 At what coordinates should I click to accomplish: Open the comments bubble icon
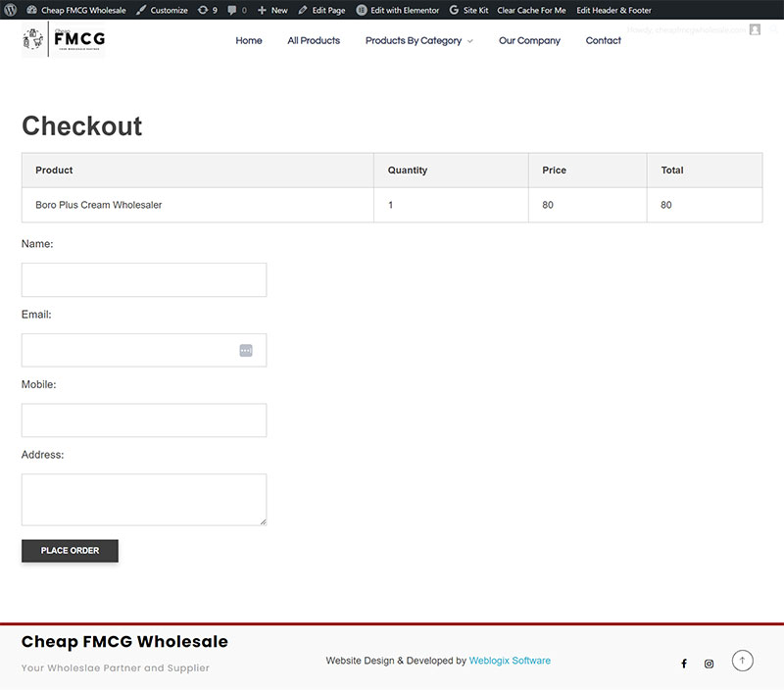(237, 10)
